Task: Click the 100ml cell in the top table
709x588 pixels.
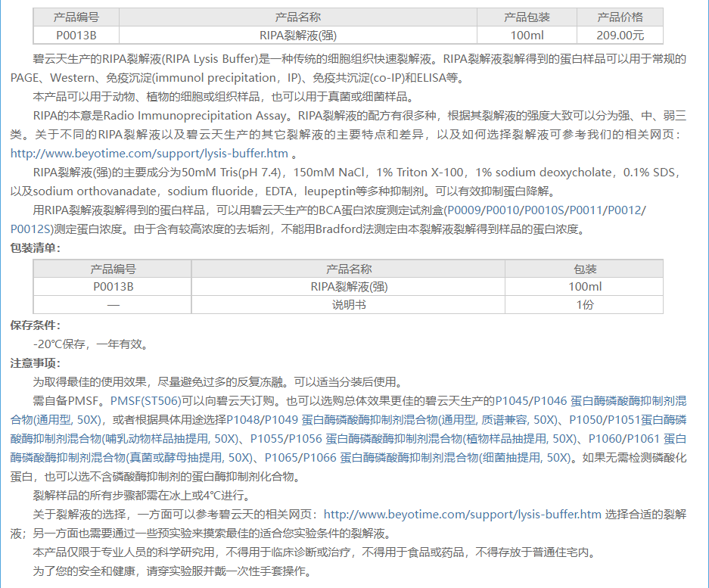Action: pos(527,36)
